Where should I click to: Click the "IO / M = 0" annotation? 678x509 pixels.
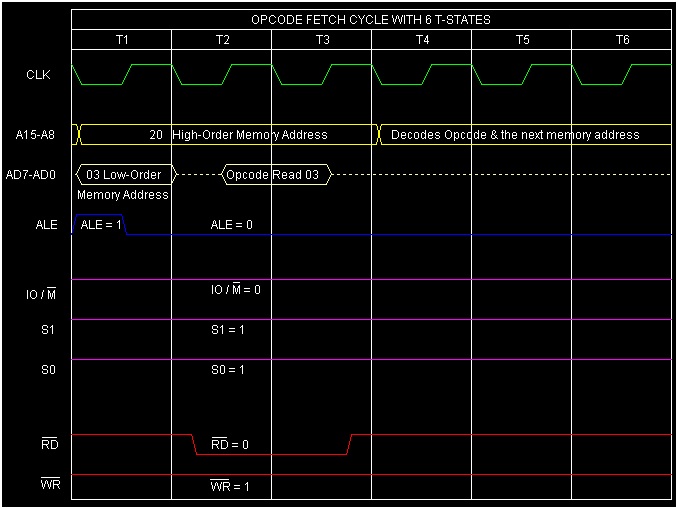[236, 288]
